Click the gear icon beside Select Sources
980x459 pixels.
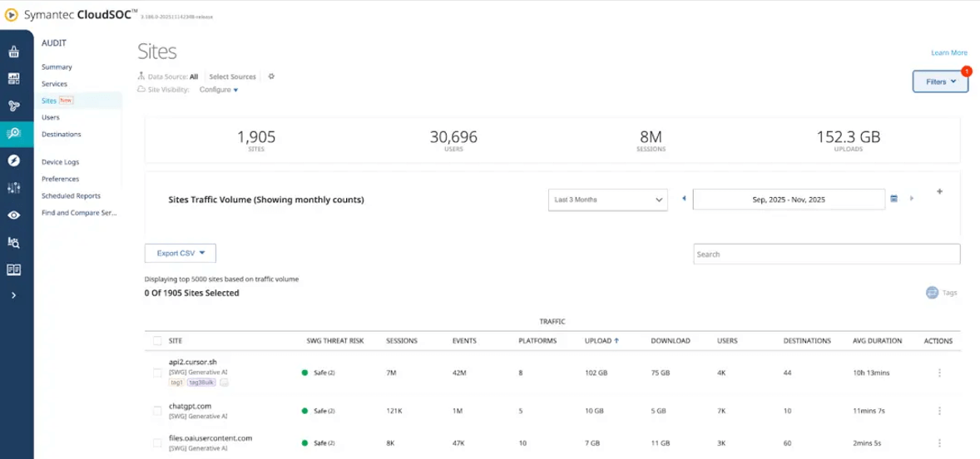pos(271,76)
